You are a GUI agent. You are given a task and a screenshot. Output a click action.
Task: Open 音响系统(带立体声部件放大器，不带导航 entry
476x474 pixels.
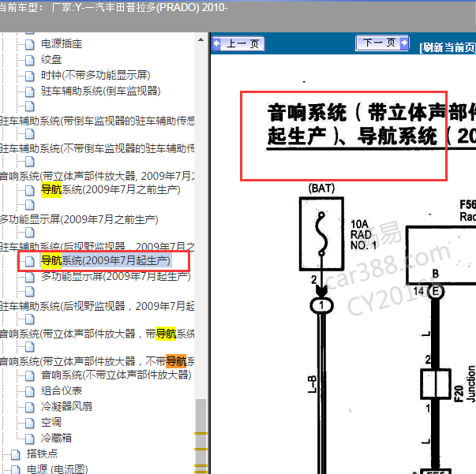(97, 361)
